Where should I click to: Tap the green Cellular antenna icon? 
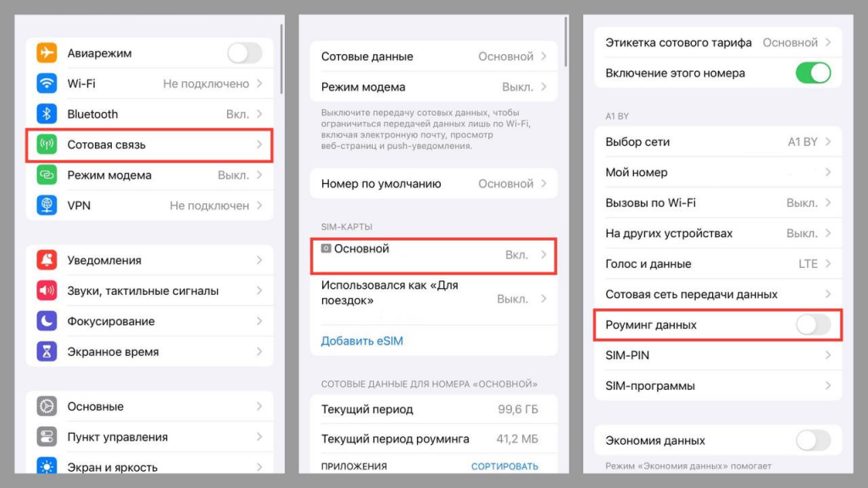(47, 145)
